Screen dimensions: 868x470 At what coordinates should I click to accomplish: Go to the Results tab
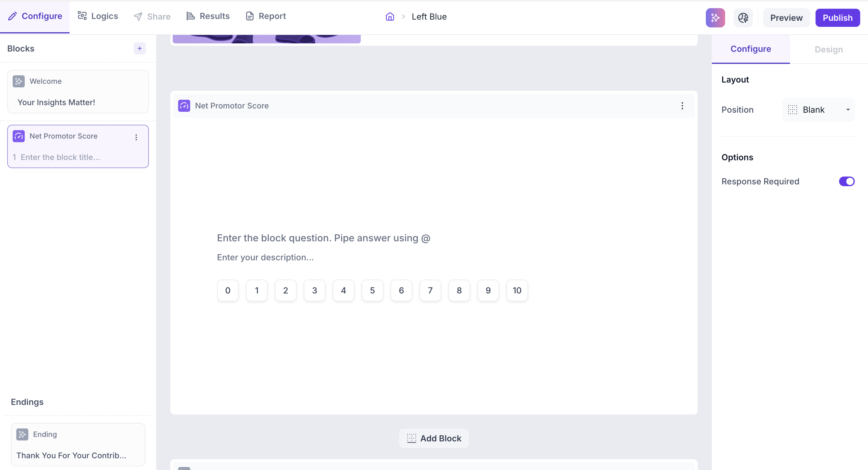click(x=208, y=16)
